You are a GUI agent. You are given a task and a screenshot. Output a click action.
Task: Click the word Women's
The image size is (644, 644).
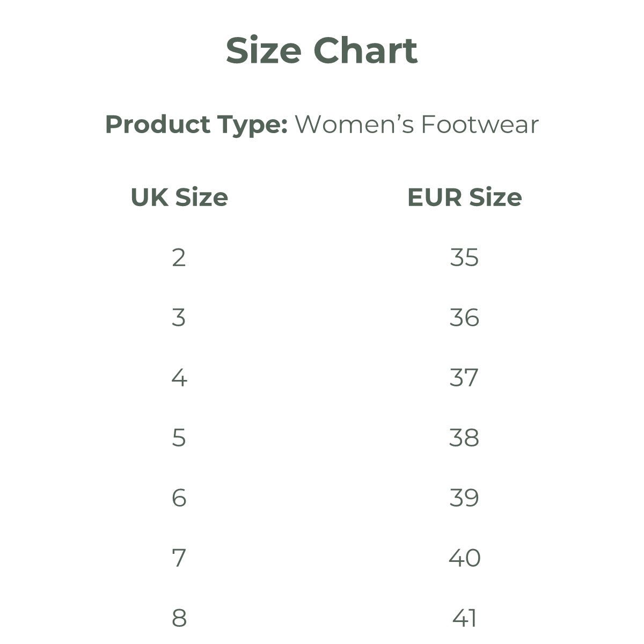click(354, 125)
